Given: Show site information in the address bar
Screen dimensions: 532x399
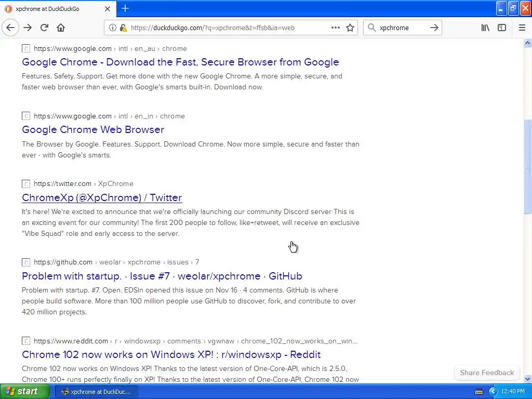Looking at the screenshot, I should (112, 28).
